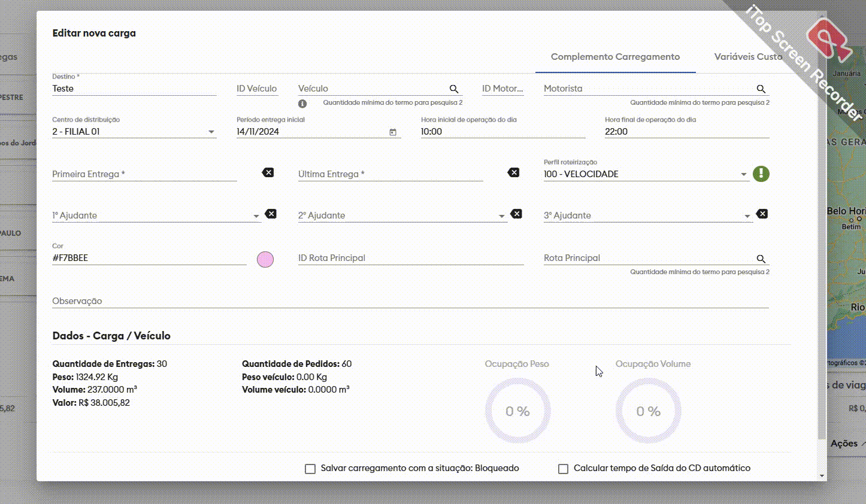Click the green warning icon beside Perfil roteirização
The image size is (866, 504).
pos(761,174)
